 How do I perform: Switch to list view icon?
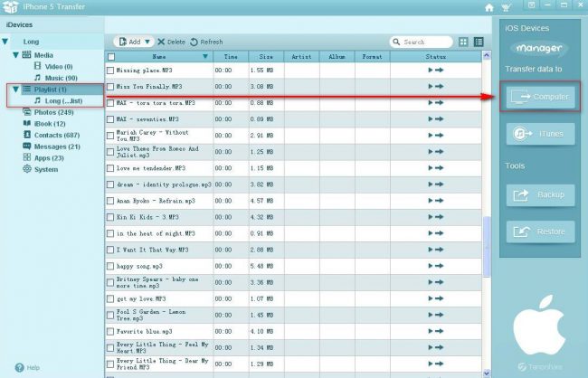[479, 42]
